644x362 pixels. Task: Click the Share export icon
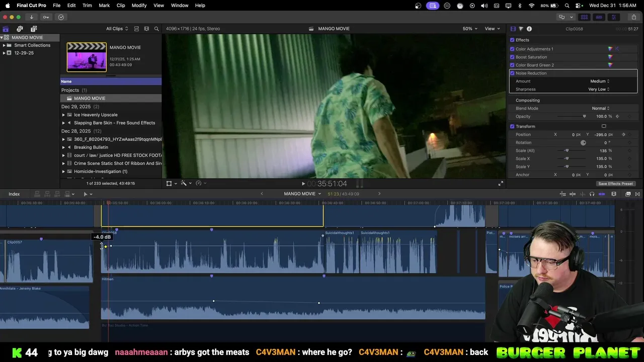633,17
